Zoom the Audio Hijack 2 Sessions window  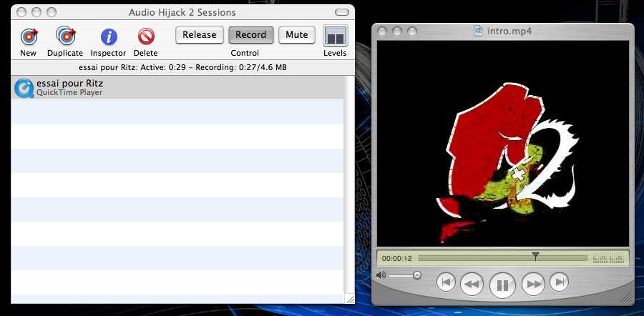(x=52, y=12)
